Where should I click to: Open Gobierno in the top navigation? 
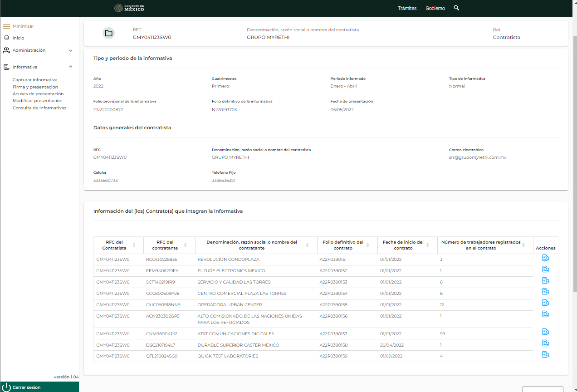435,9
